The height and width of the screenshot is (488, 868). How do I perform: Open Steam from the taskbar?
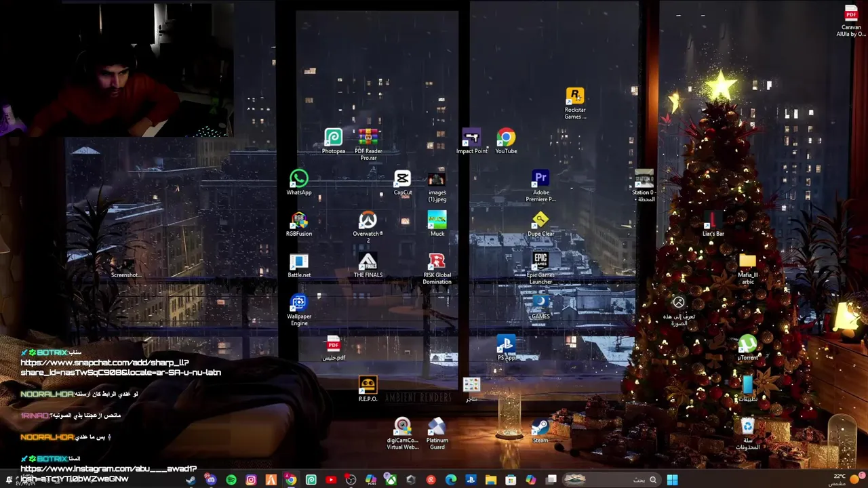(x=191, y=480)
